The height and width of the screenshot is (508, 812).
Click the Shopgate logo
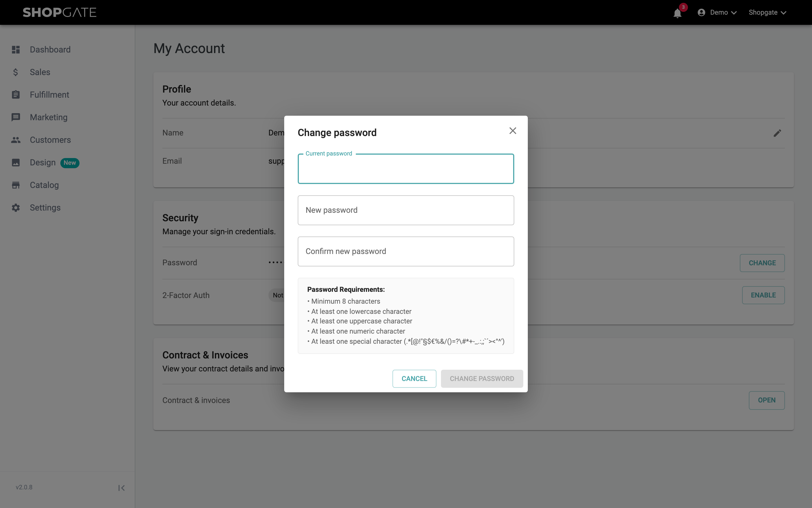[x=60, y=12]
